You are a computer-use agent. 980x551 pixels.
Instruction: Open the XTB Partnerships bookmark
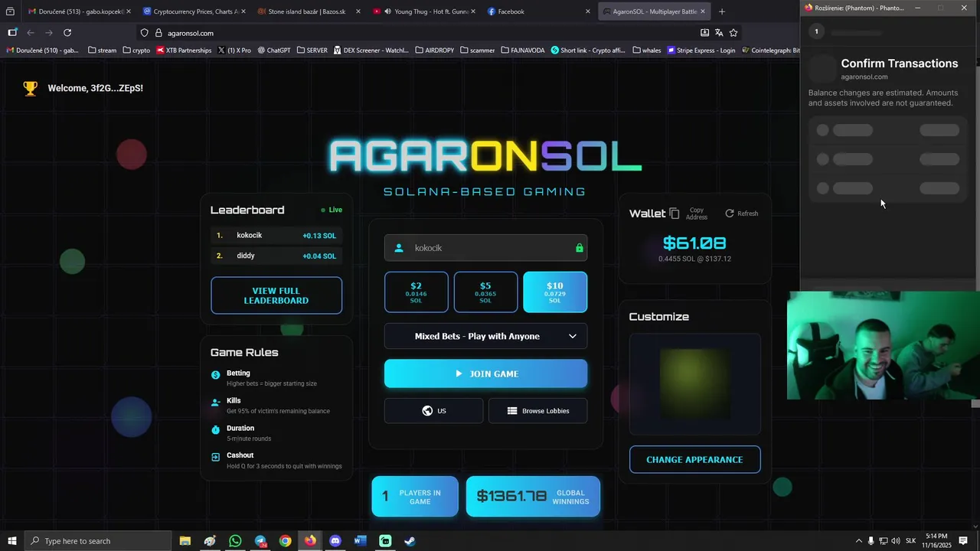point(184,51)
